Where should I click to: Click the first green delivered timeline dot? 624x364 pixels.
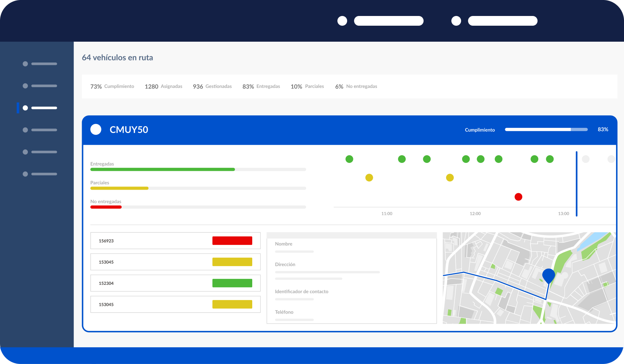(350, 159)
